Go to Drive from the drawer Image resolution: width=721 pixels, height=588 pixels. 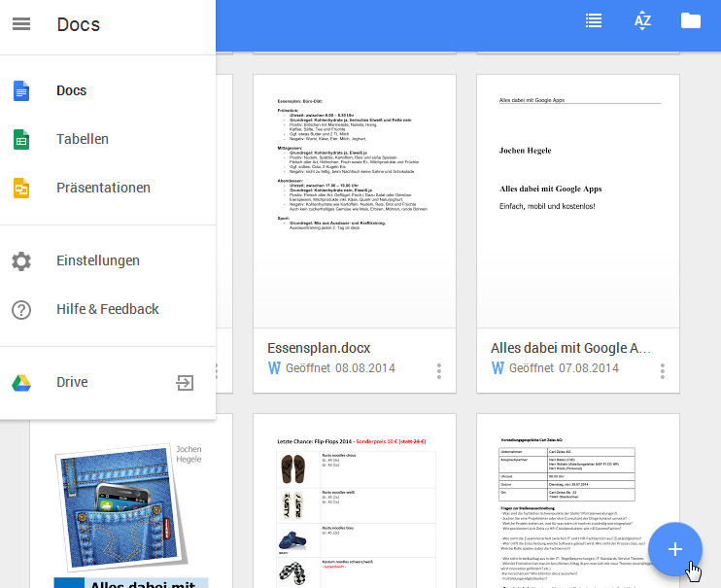click(108, 382)
